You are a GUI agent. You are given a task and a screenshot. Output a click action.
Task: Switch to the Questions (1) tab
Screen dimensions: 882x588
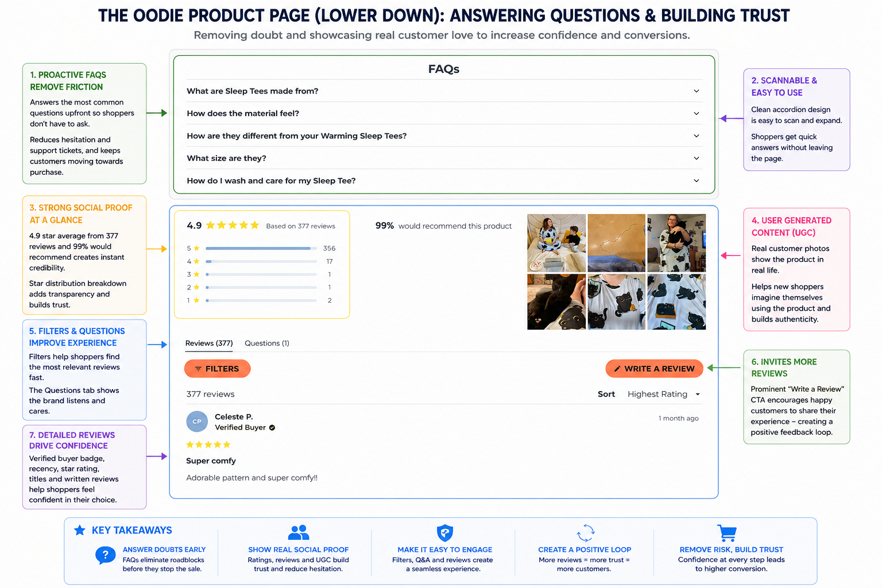267,343
